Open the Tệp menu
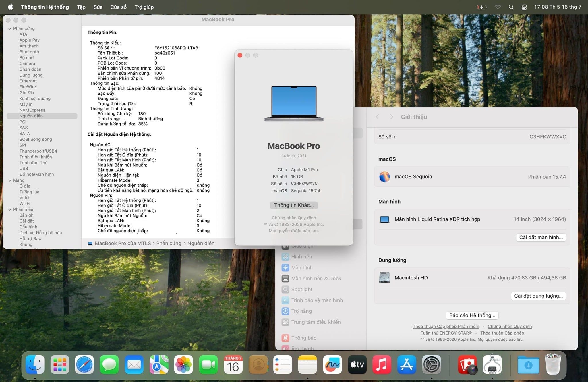Viewport: 588px width, 382px height. pyautogui.click(x=81, y=7)
